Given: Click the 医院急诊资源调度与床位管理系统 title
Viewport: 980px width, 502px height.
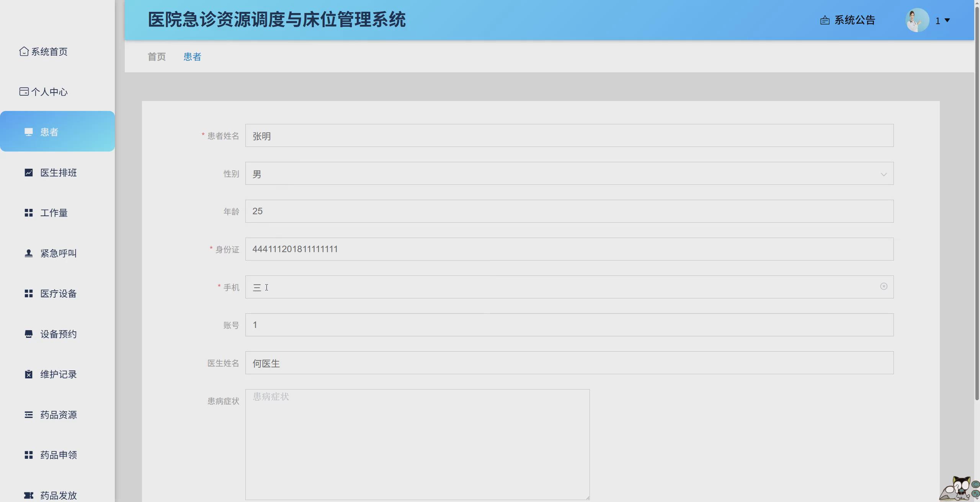Looking at the screenshot, I should 277,20.
